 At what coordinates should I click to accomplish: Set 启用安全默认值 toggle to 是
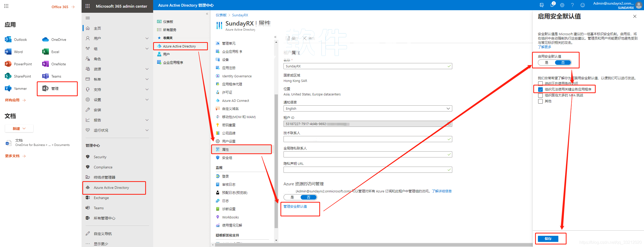(547, 63)
